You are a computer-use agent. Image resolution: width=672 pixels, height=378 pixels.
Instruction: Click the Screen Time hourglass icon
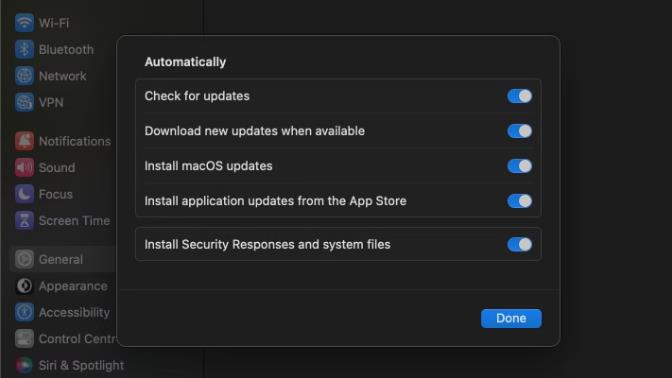(x=24, y=221)
